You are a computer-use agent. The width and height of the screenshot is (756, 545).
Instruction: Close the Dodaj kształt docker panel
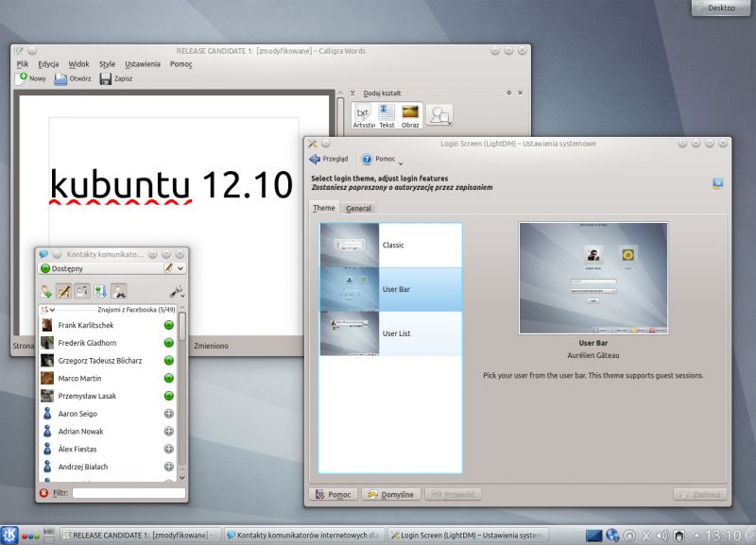pos(521,93)
